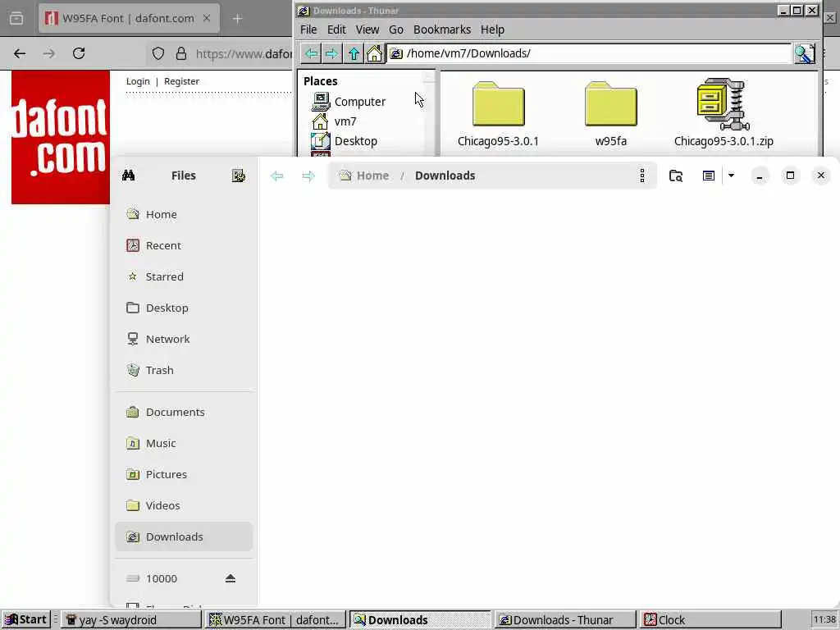Switch to Clock taskbar item
Screen dimensions: 840x630
710,620
